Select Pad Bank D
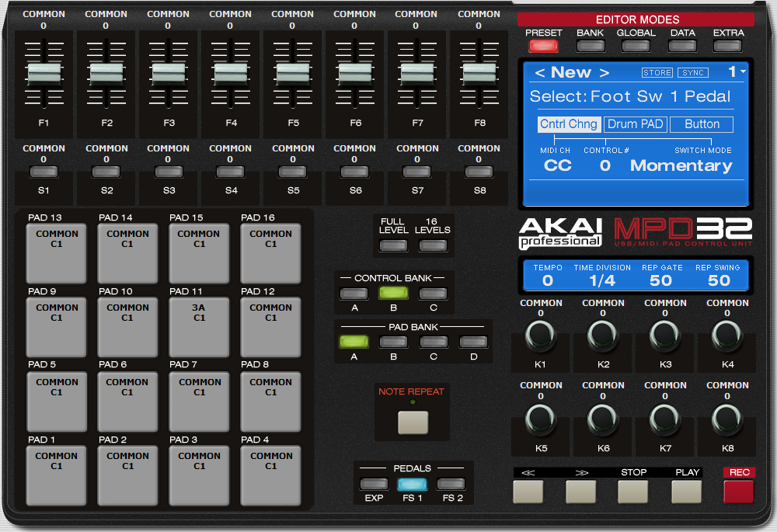This screenshot has height=532, width=777. [473, 342]
